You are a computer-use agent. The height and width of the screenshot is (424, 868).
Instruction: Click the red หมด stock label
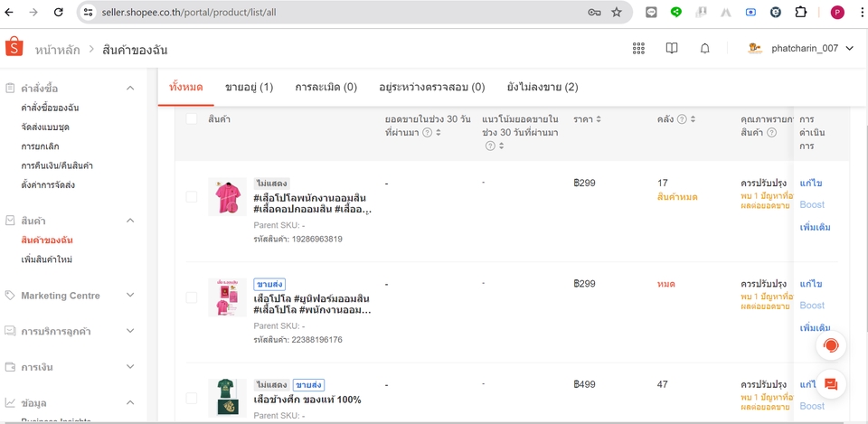tap(666, 284)
